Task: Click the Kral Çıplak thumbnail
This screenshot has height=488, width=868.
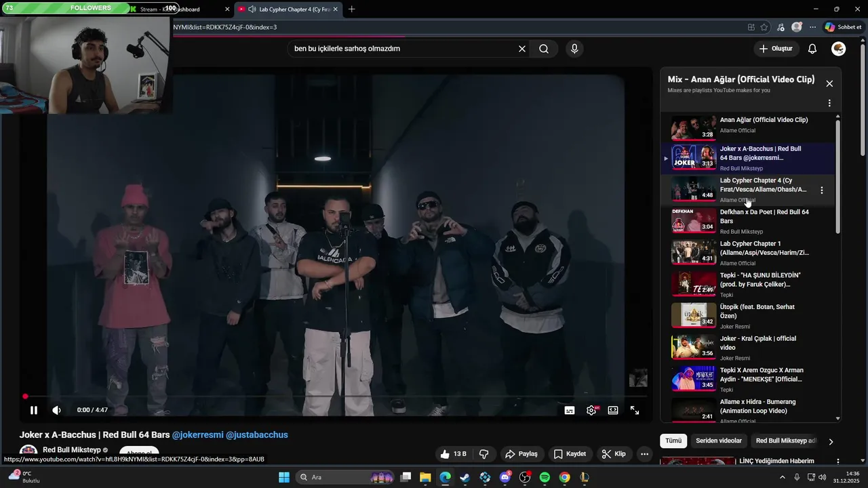Action: 693,347
